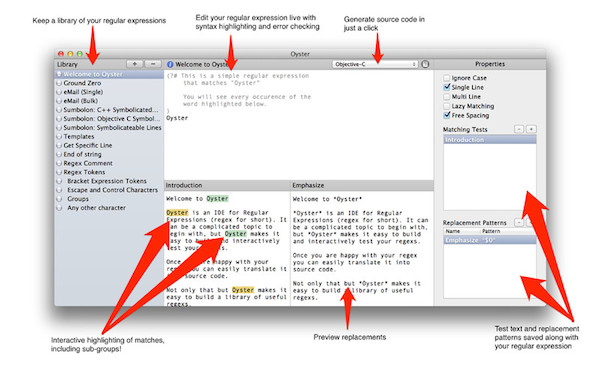Click the Emphasize replacement pane header

tap(362, 185)
